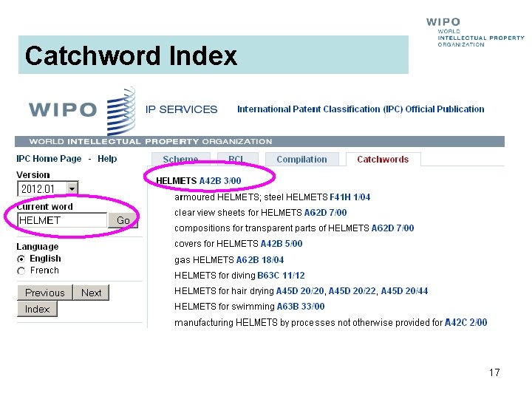
Task: Open A42B 5/00 covers for helmets
Action: 282,244
